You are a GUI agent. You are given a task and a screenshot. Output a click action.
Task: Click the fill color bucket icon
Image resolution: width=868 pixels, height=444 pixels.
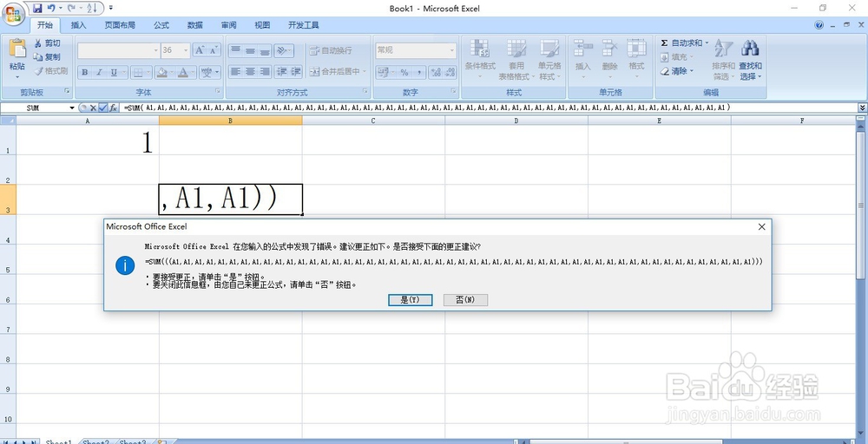161,73
